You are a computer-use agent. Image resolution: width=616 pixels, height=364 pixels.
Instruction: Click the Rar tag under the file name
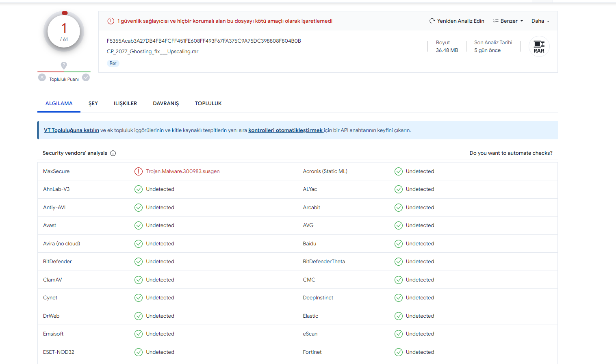[x=113, y=63]
